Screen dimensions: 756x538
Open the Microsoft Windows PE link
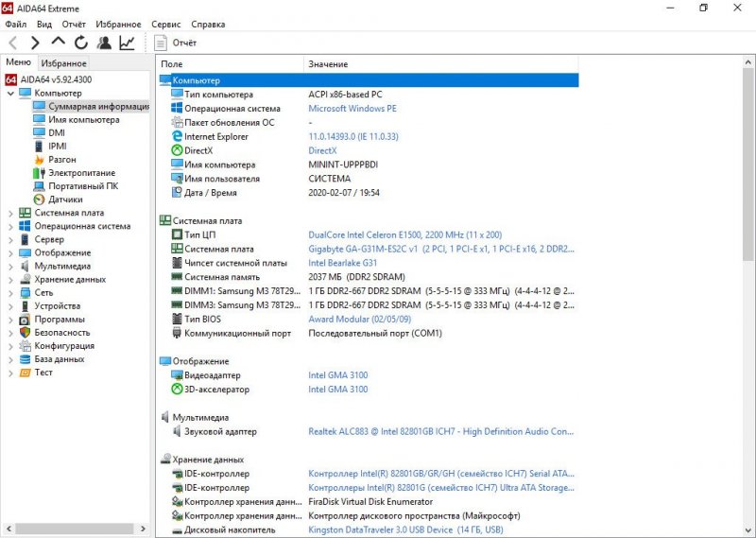tap(352, 109)
